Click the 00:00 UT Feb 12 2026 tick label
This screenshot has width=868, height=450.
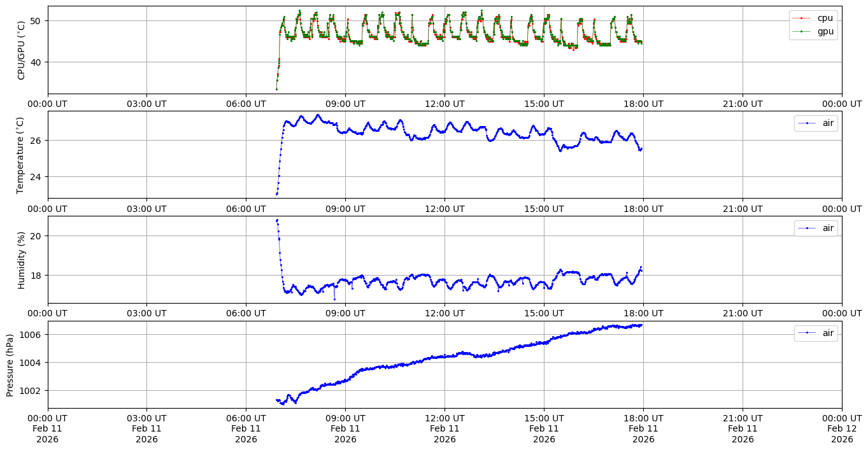click(x=841, y=428)
